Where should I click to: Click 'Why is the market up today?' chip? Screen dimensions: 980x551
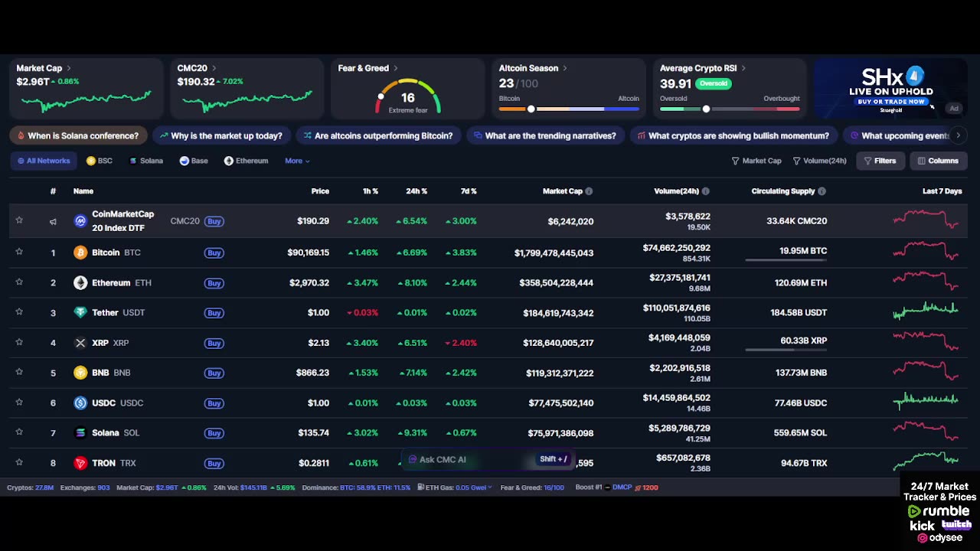coord(220,135)
